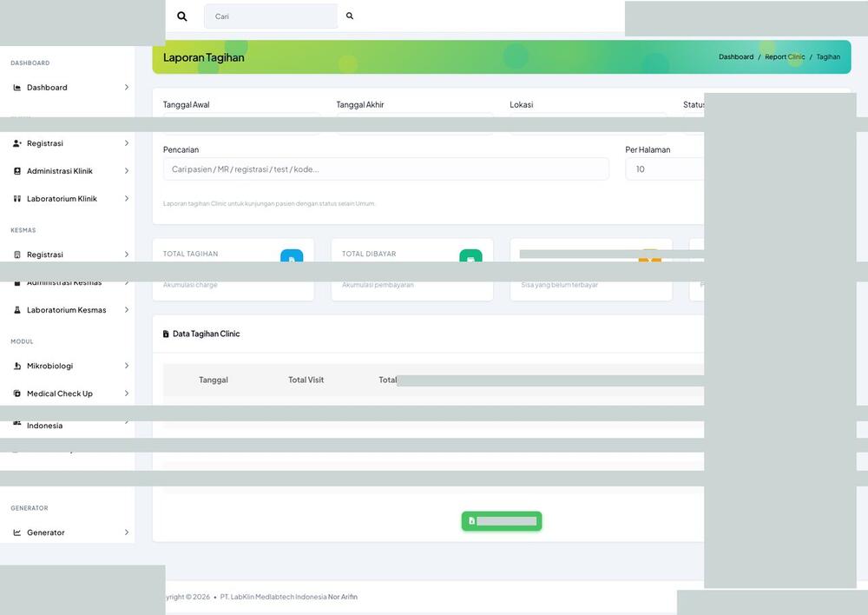Click PT. LabKlin Medlabtech Indonesia footer text
Image resolution: width=868 pixels, height=615 pixels.
(273, 598)
